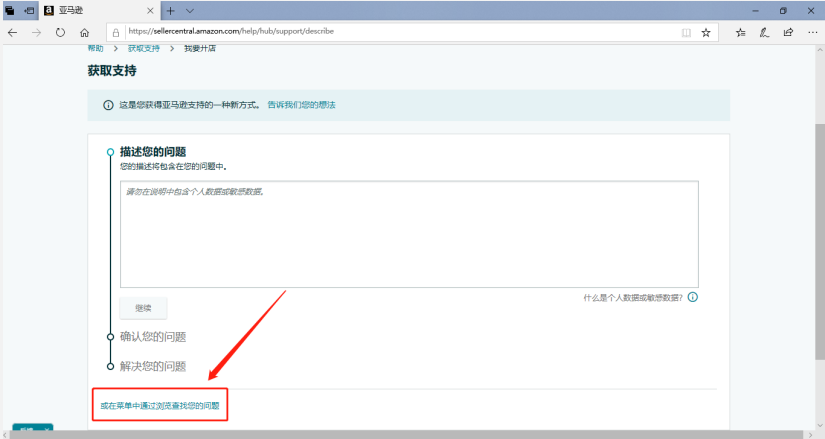Viewport: 825px width, 439px height.
Task: Open the favorites hub icon
Action: point(741,33)
